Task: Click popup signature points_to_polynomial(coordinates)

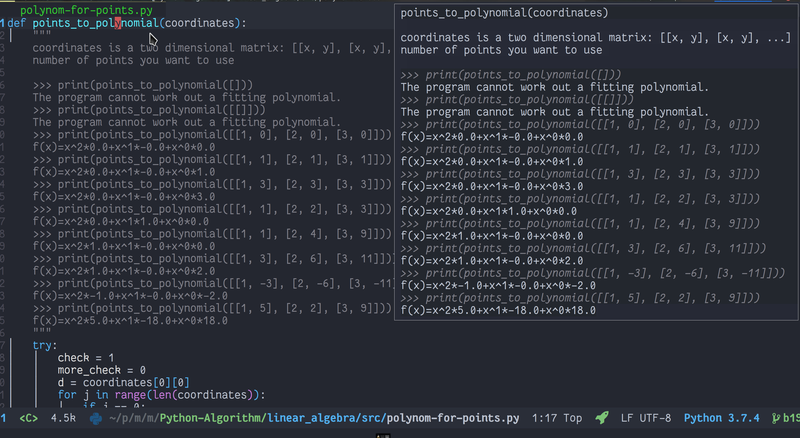Action: coord(504,13)
